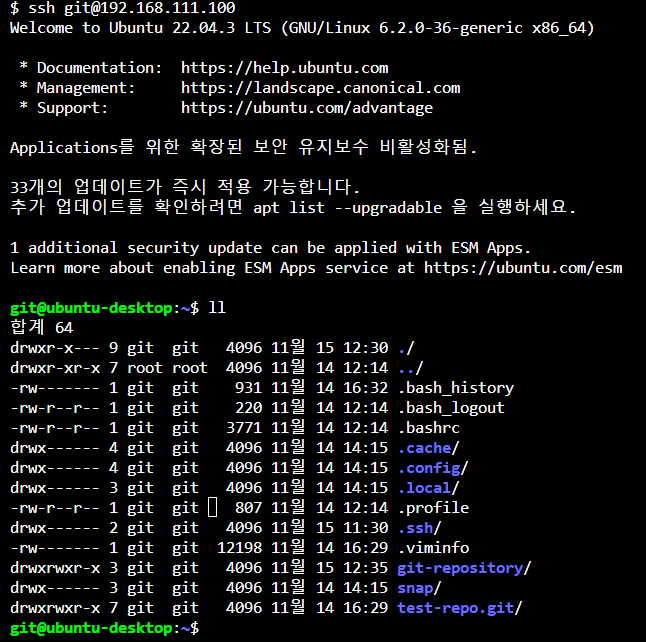Click the '33개의 업데이트가' update notice line
The image size is (646, 642).
click(185, 187)
